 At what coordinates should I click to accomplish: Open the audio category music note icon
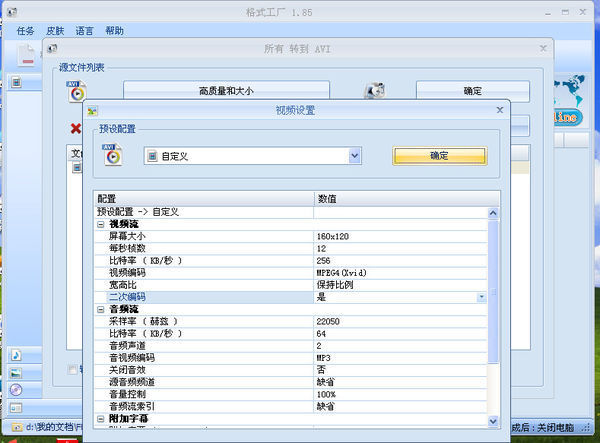tap(16, 356)
